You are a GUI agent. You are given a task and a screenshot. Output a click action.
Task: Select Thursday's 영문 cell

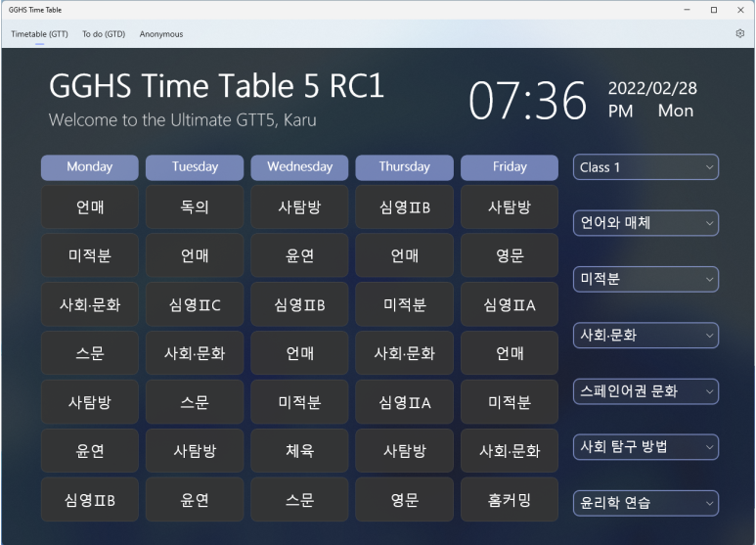click(405, 500)
